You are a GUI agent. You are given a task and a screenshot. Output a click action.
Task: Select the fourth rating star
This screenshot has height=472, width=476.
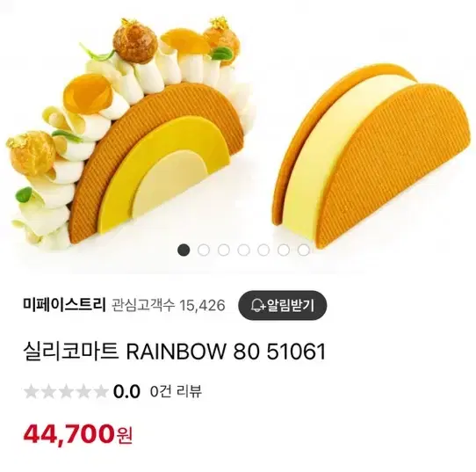coord(83,391)
